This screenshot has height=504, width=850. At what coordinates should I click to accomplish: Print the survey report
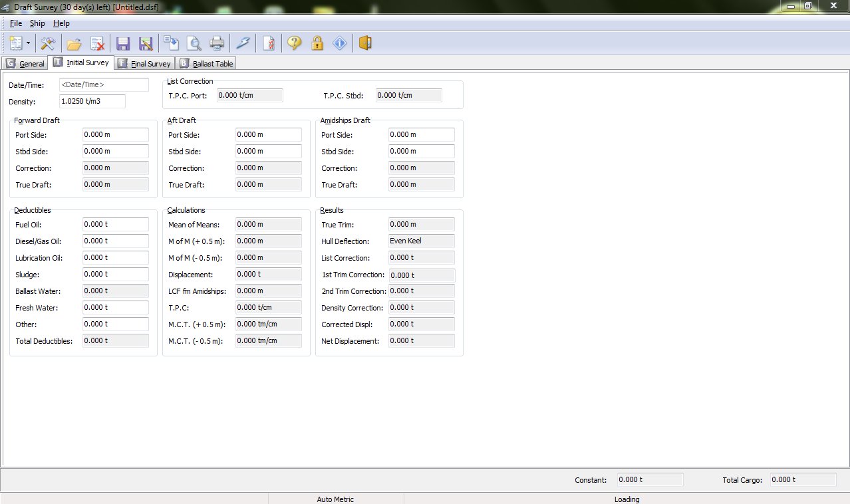[x=216, y=43]
